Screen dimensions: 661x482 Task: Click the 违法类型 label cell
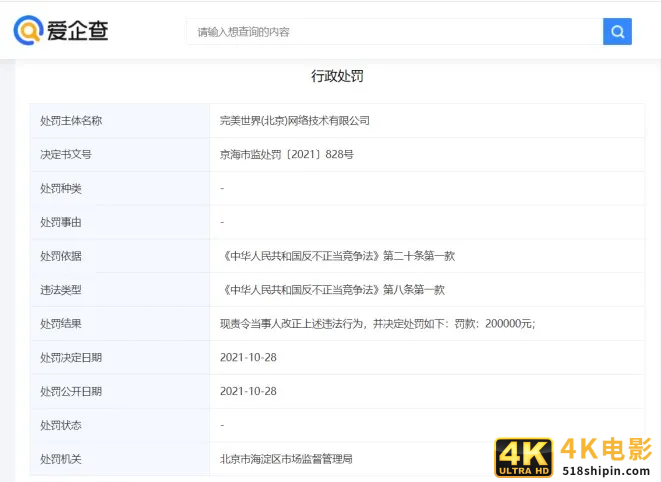(x=120, y=290)
